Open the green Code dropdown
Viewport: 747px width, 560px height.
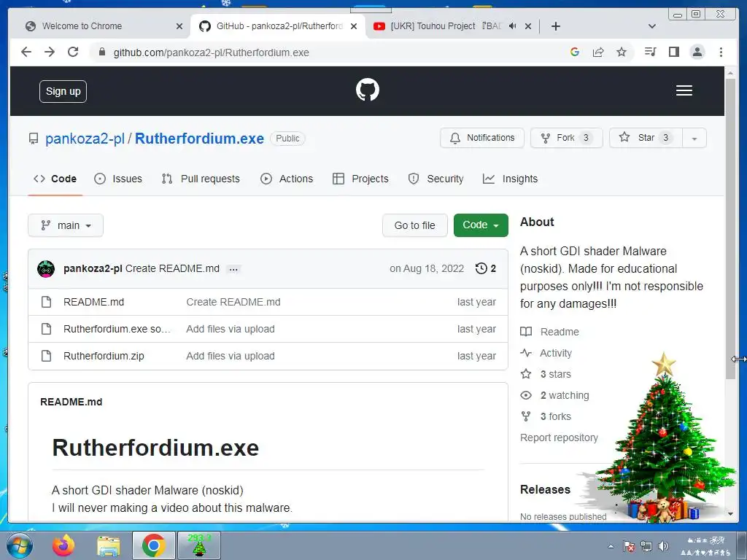tap(481, 225)
